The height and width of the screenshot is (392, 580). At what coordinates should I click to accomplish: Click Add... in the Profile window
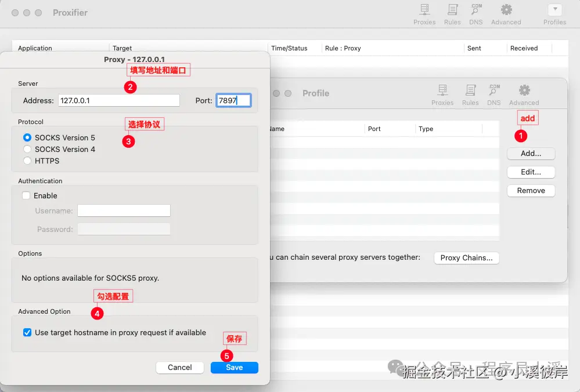point(531,153)
